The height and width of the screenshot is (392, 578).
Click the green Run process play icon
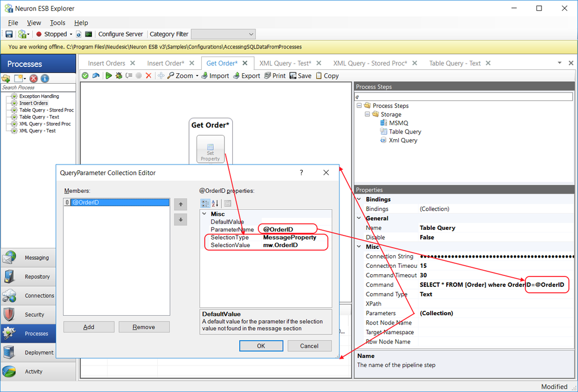coord(109,76)
